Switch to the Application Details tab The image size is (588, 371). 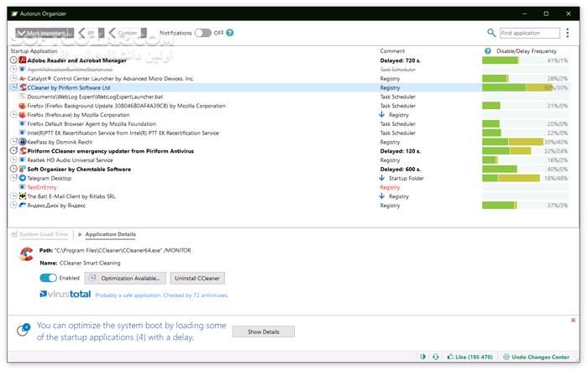[x=110, y=234]
